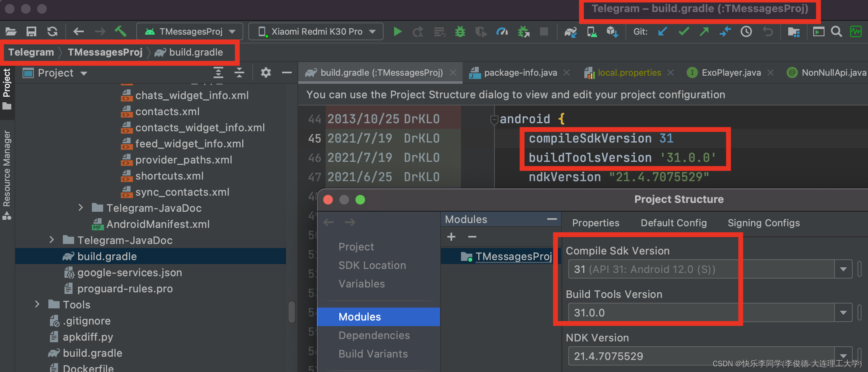Select Modules in Project Structure sidebar
The height and width of the screenshot is (372, 868).
tap(378, 317)
